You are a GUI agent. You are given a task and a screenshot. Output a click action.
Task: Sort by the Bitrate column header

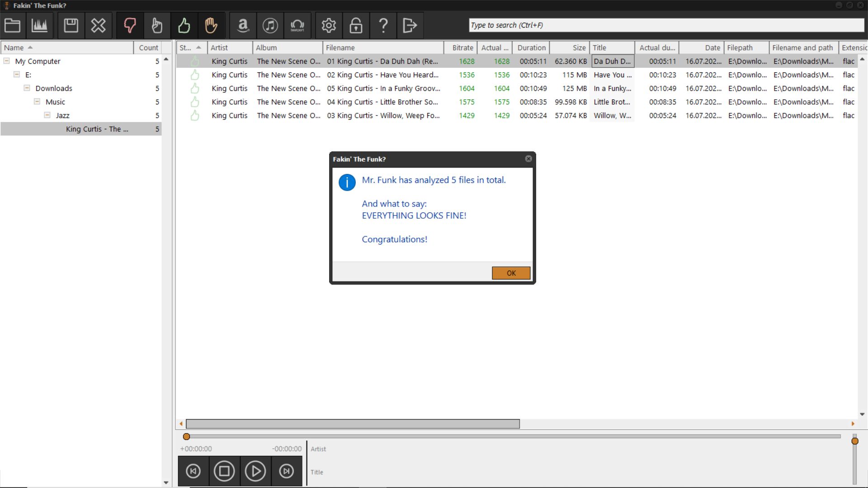point(462,47)
